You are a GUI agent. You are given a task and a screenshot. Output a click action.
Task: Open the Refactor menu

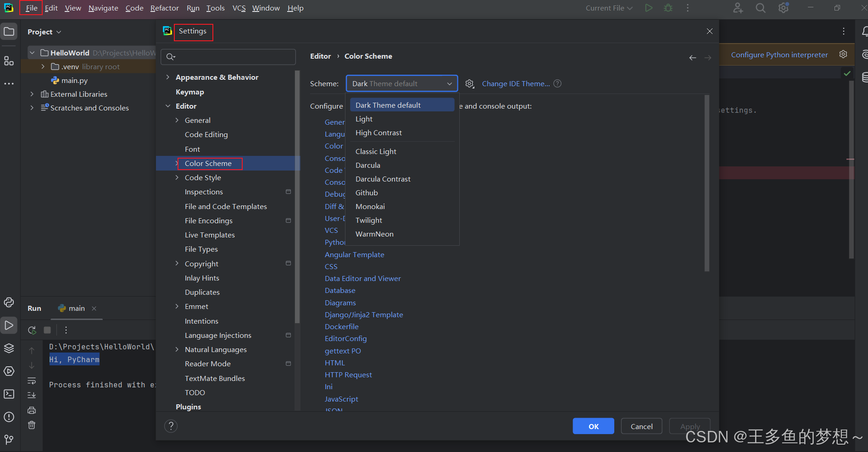(164, 8)
